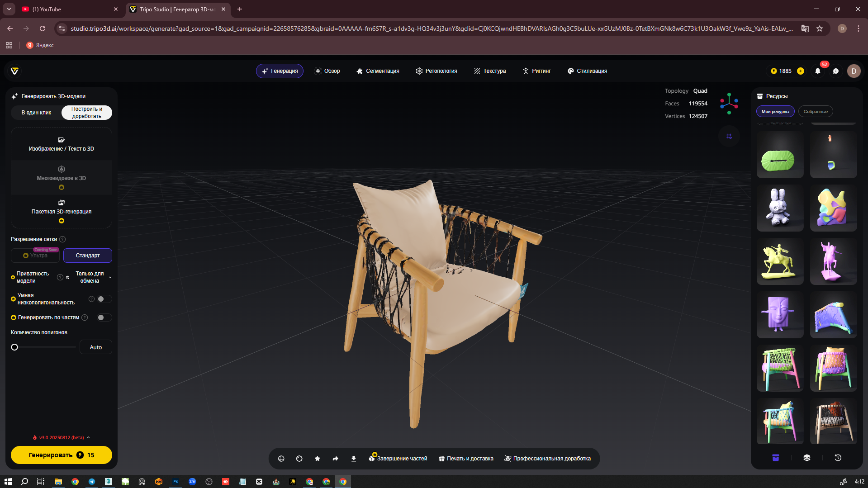Click the yellow plus to add credits
The width and height of the screenshot is (868, 488).
tap(801, 71)
